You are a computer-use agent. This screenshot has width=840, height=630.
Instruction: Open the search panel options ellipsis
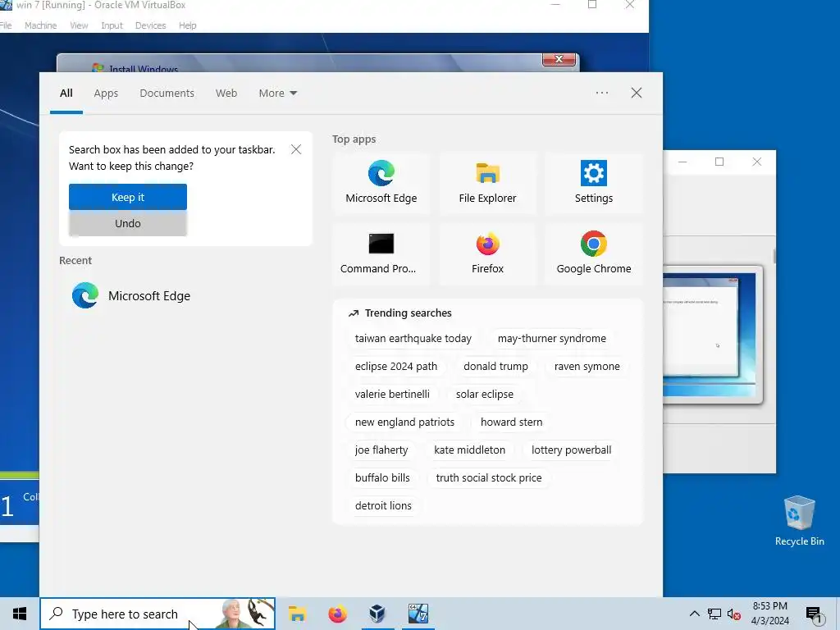[602, 93]
